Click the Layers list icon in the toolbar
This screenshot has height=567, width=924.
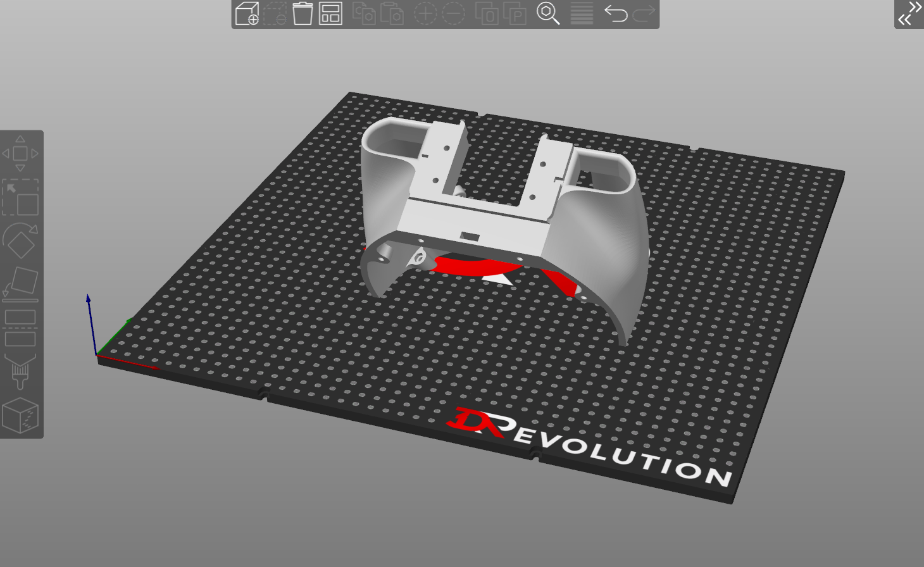(x=580, y=14)
